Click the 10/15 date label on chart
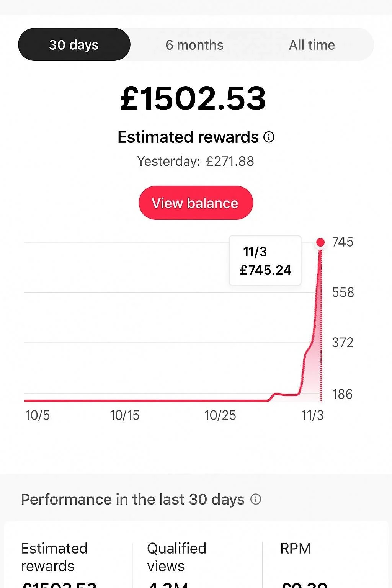 125,415
